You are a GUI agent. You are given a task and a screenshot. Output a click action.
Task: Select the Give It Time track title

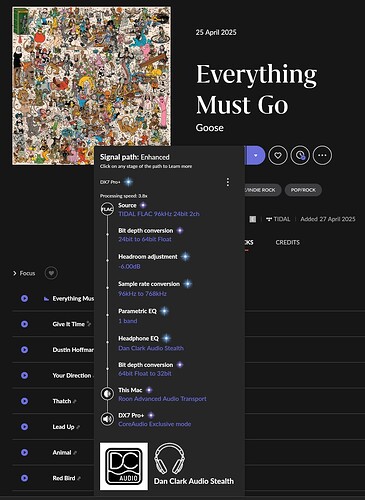(x=68, y=324)
